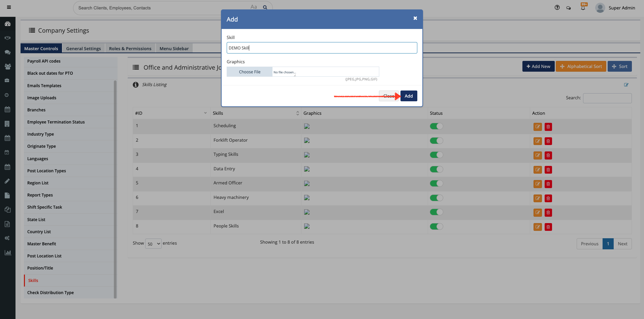Delete the Forklift Operator skill
This screenshot has width=644, height=319.
(548, 141)
